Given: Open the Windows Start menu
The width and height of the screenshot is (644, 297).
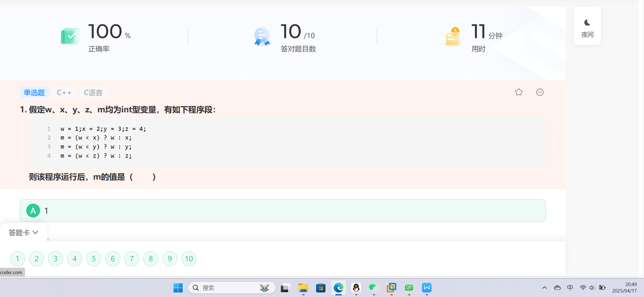Looking at the screenshot, I should pos(178,288).
